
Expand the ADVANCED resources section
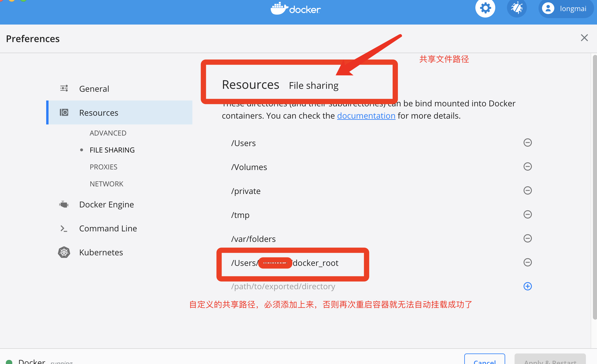pyautogui.click(x=108, y=133)
